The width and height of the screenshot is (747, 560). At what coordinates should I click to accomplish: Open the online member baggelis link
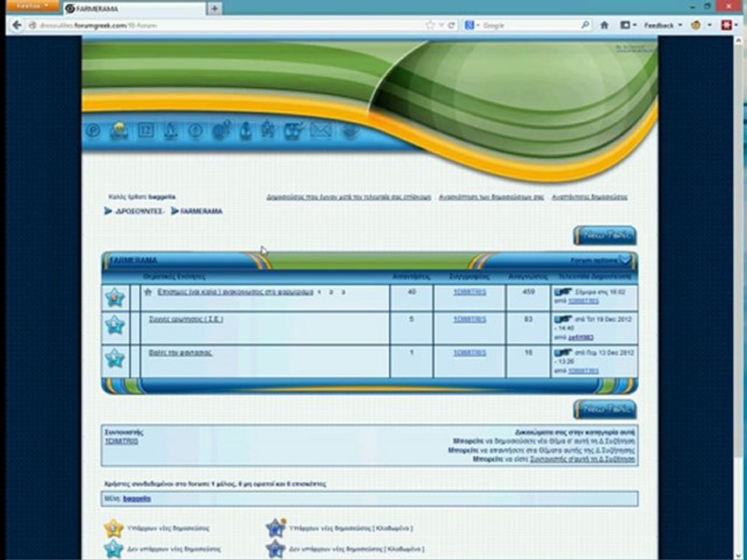click(137, 499)
